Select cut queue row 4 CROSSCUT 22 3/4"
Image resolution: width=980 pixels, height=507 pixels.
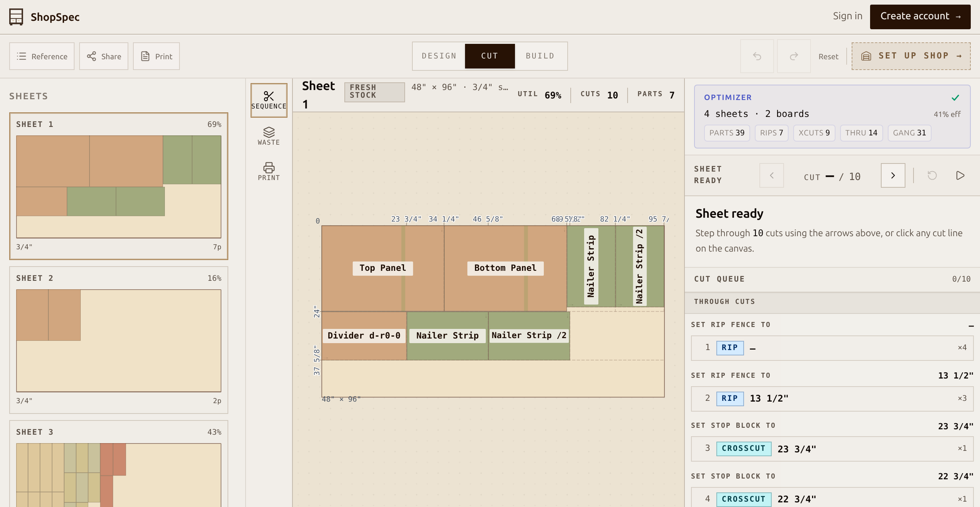(x=832, y=498)
